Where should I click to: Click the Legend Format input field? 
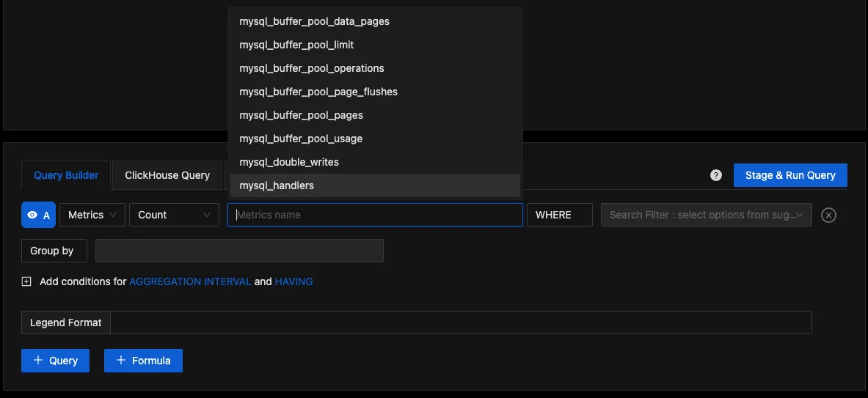click(x=461, y=323)
